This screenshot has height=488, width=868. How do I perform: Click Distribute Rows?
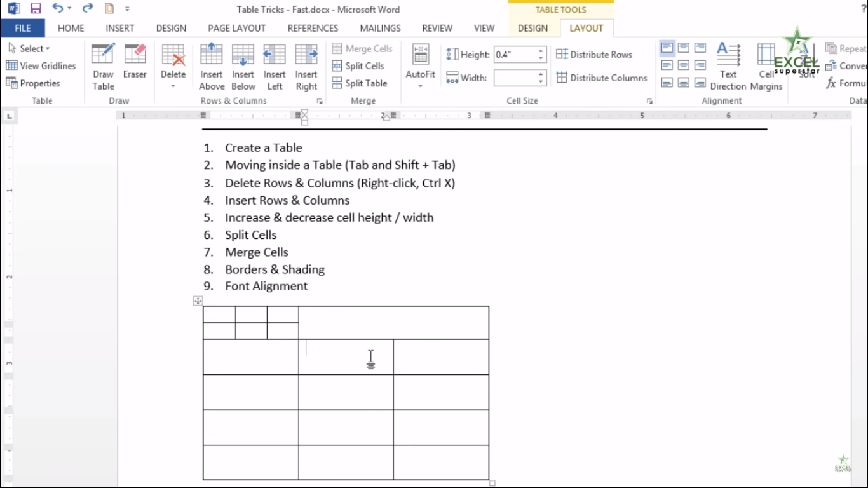tap(594, 55)
